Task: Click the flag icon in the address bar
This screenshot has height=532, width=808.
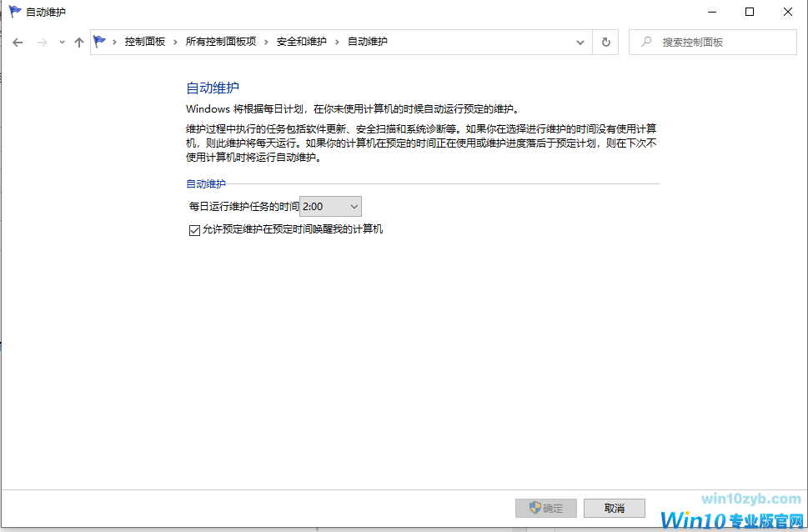Action: [x=99, y=40]
